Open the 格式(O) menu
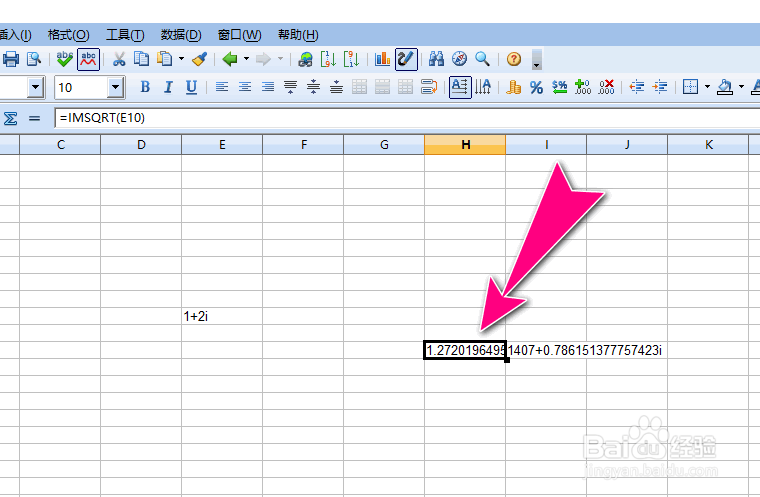This screenshot has height=497, width=760. (68, 35)
